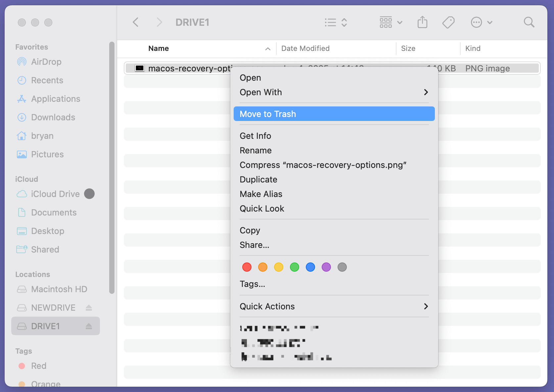Screen dimensions: 554x392
Task: Select Rename in the context menu
Action: (255, 150)
